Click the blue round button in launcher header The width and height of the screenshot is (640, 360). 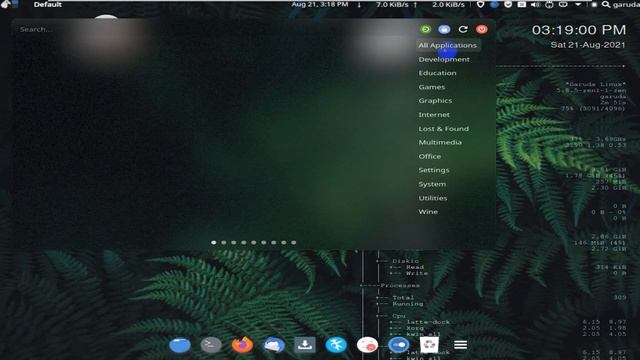click(x=444, y=29)
